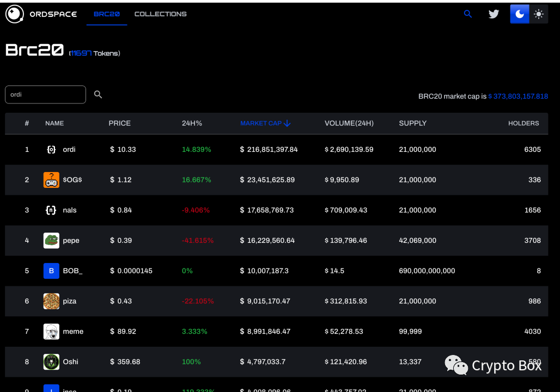Open the Twitter bird icon

coord(494,14)
